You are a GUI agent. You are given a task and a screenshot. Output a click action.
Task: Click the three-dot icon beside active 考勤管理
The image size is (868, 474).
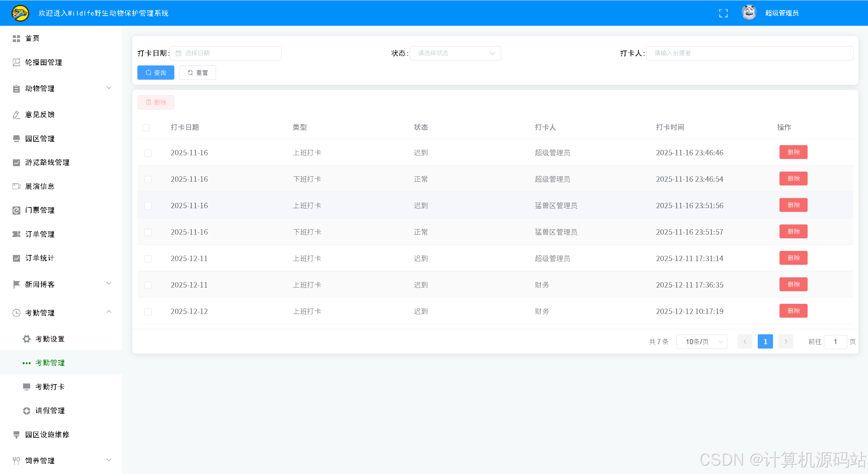[x=26, y=363]
